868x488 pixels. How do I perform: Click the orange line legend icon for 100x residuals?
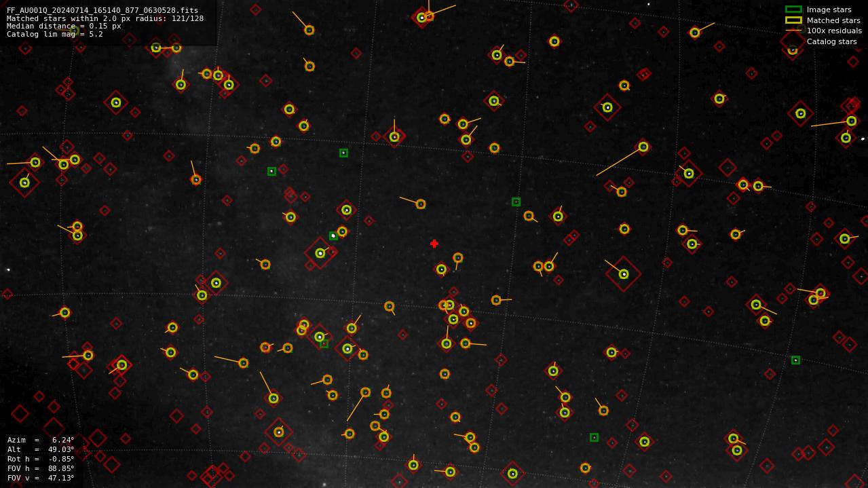(x=793, y=31)
